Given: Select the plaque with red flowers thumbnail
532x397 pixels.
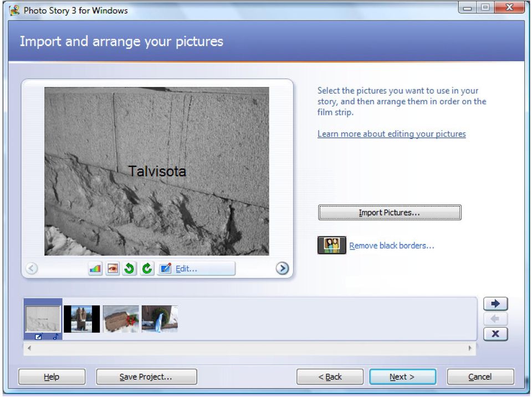Looking at the screenshot, I should [x=121, y=319].
